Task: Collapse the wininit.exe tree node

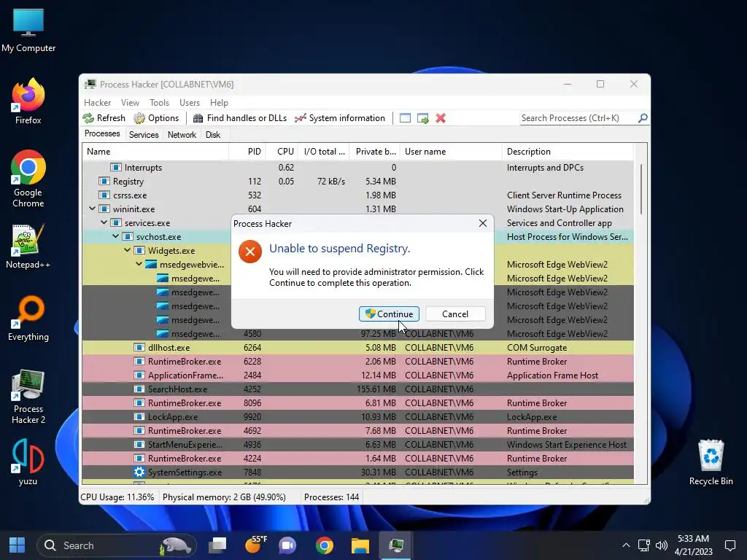Action: coord(92,209)
